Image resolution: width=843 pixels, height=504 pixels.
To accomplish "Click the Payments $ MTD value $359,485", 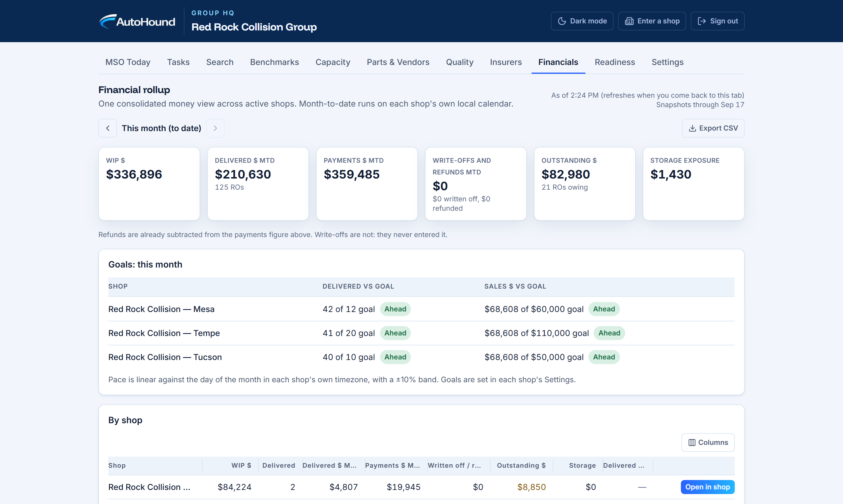I will pos(352,174).
